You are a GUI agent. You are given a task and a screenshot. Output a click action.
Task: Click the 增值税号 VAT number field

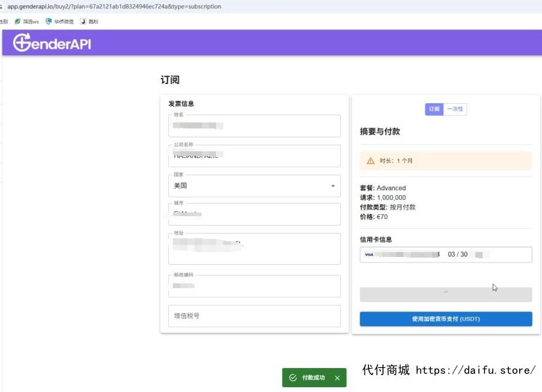(254, 316)
